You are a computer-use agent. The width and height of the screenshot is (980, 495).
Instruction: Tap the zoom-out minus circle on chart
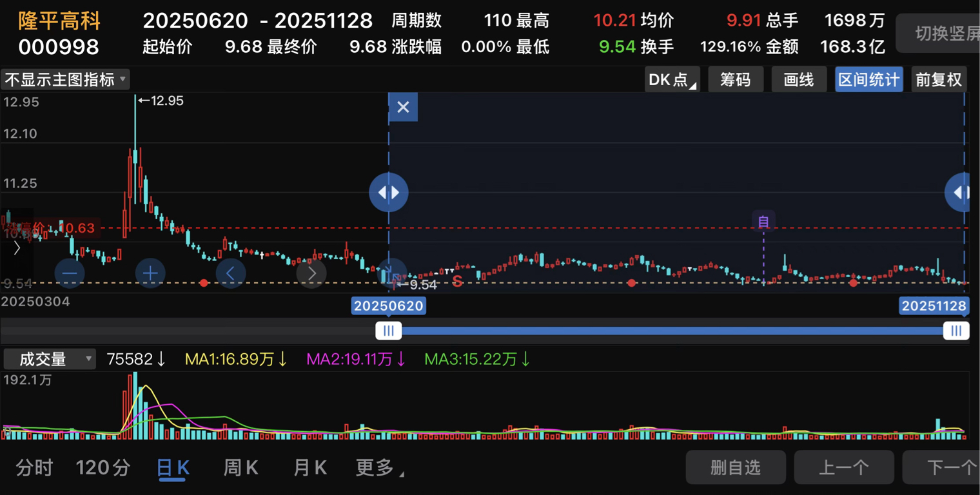pyautogui.click(x=70, y=273)
